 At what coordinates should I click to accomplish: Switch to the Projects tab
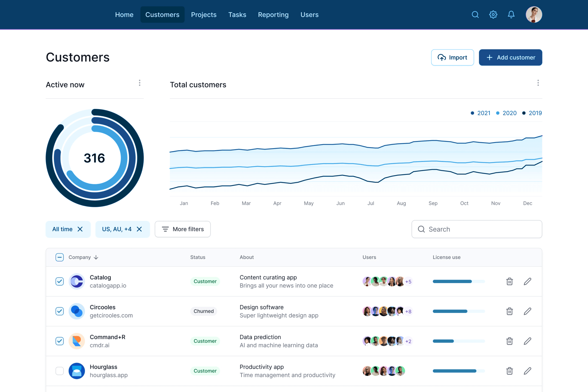click(x=204, y=14)
